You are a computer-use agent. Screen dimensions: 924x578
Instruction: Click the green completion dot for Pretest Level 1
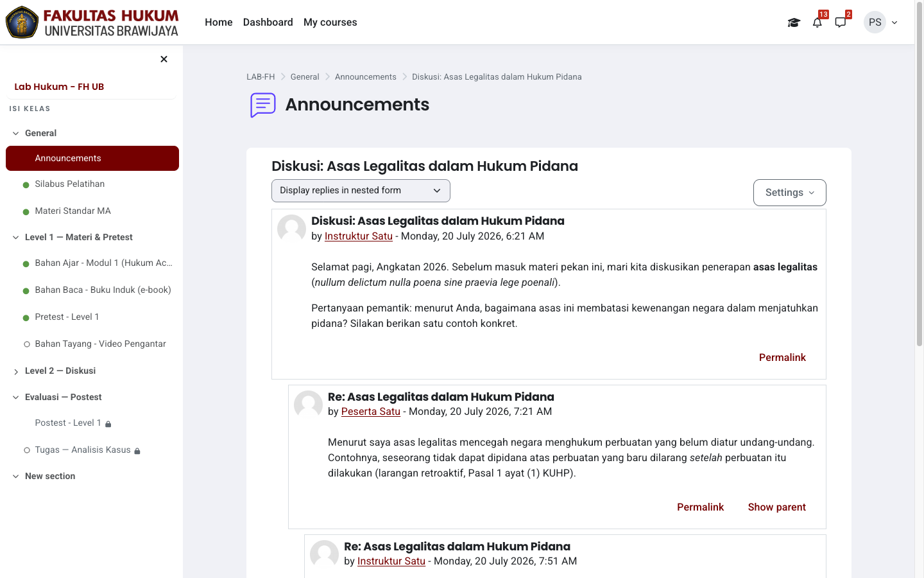[26, 318]
